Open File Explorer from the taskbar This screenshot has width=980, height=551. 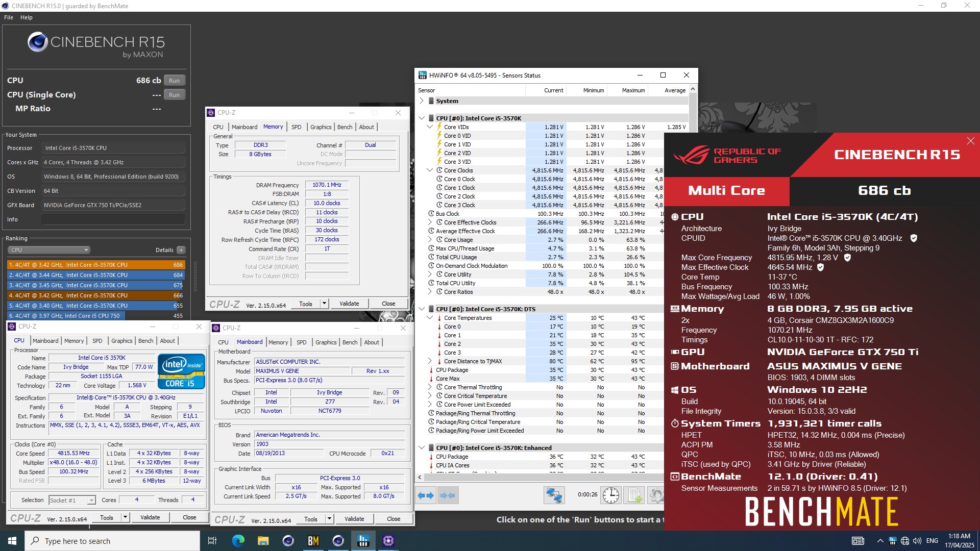(263, 541)
